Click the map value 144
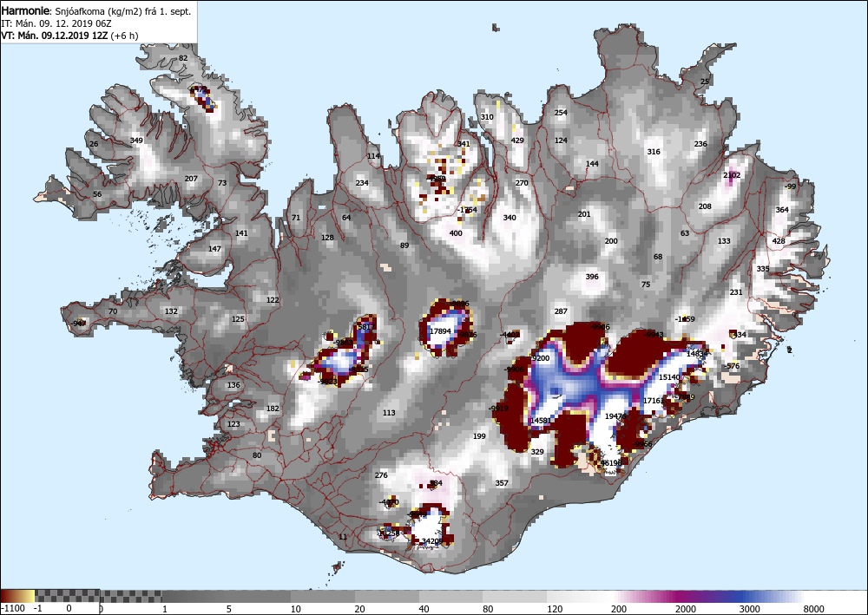The height and width of the screenshot is (615, 868). [x=592, y=164]
